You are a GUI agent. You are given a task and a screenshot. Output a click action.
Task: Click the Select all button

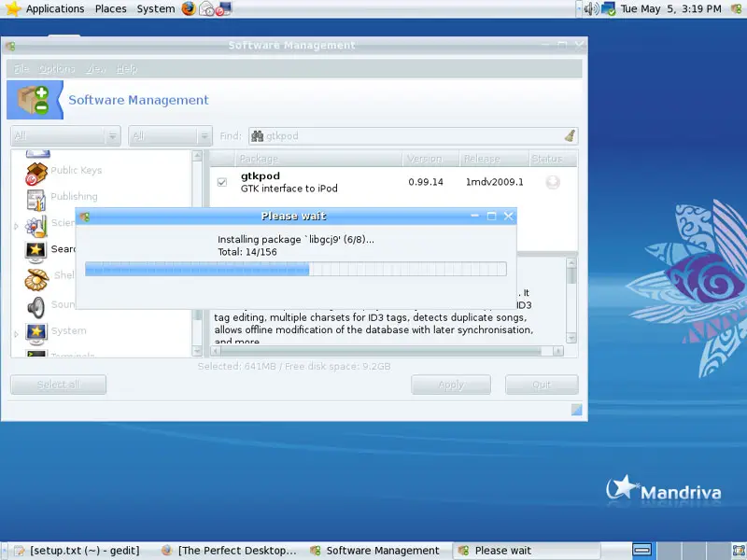[x=58, y=385]
